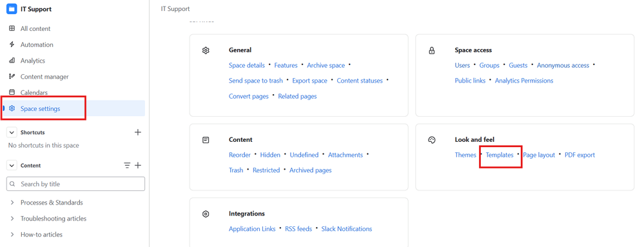
Task: Open the Related pages link
Action: [297, 96]
